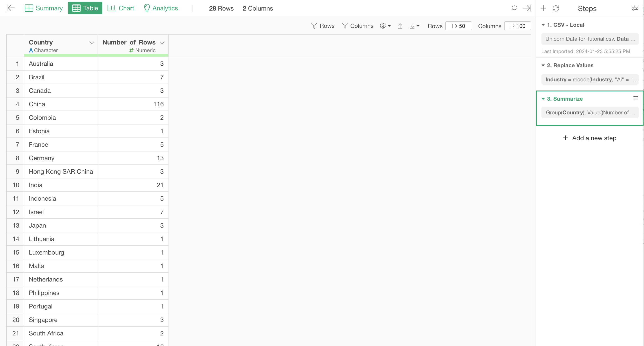Open the comment bubble icon

coord(514,8)
